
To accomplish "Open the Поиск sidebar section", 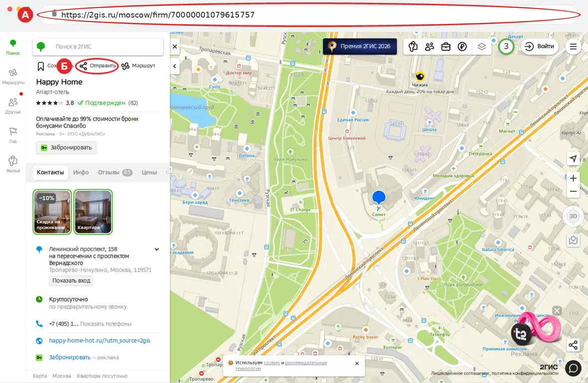I will click(x=13, y=48).
